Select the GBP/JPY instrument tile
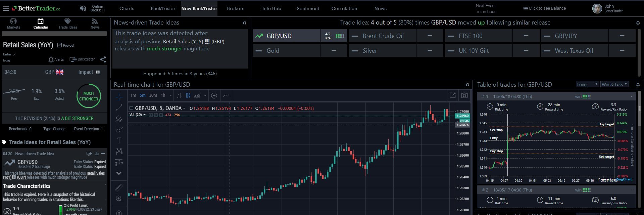Screen dimensions: 644x215 pyautogui.click(x=588, y=36)
